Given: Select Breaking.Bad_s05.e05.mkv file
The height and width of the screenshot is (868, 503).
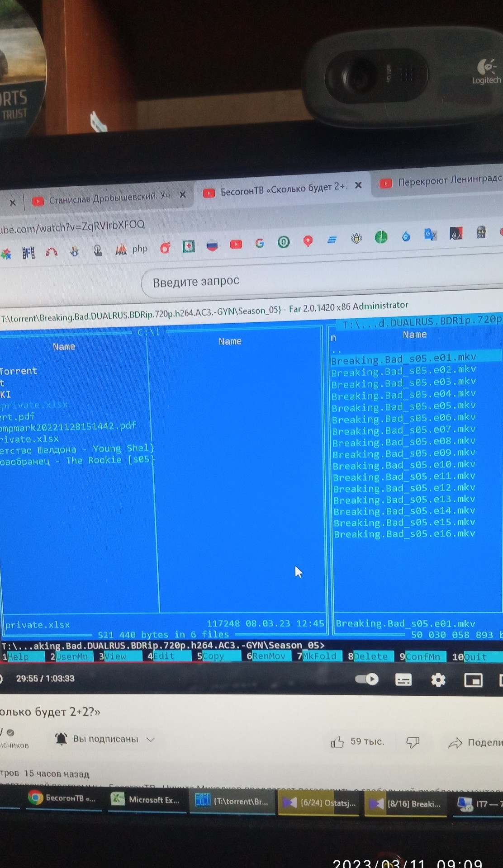Looking at the screenshot, I should tap(403, 406).
